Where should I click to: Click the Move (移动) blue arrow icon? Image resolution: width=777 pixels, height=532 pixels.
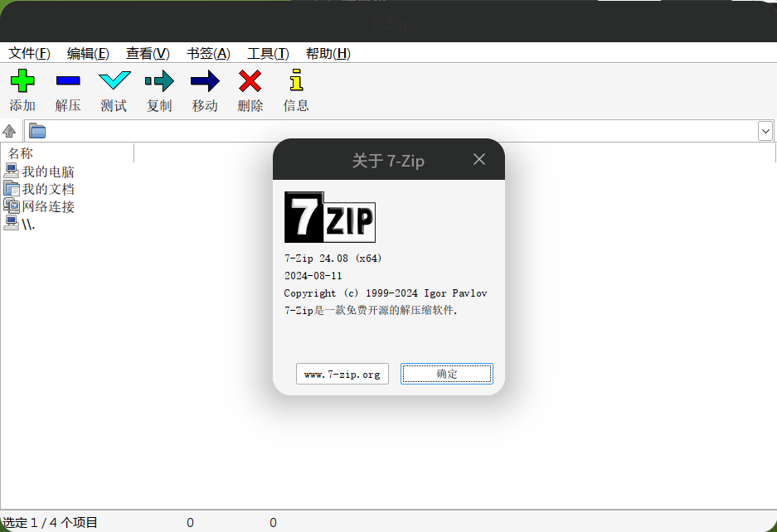click(205, 80)
